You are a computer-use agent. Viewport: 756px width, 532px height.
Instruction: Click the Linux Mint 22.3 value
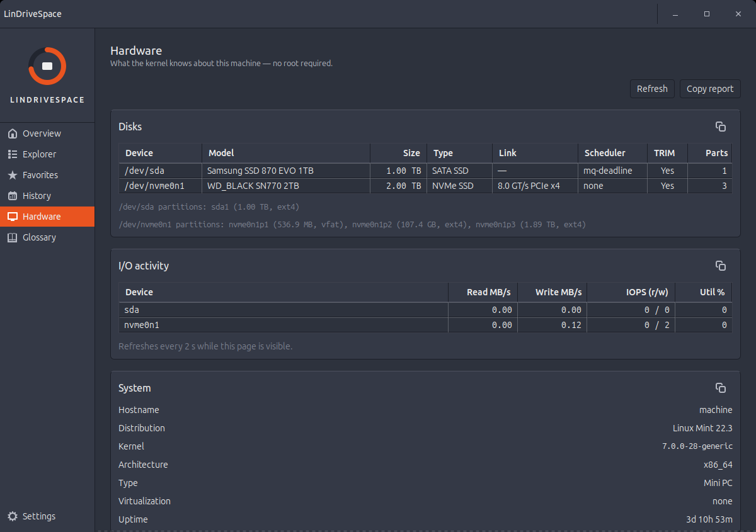(x=702, y=428)
